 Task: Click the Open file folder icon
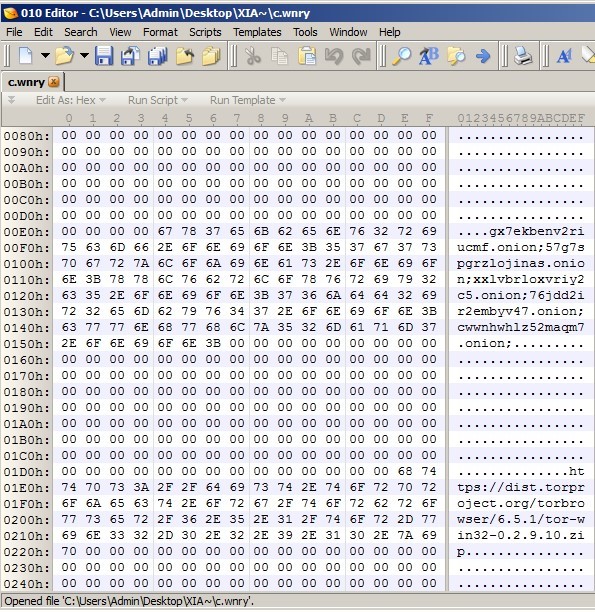pos(64,56)
